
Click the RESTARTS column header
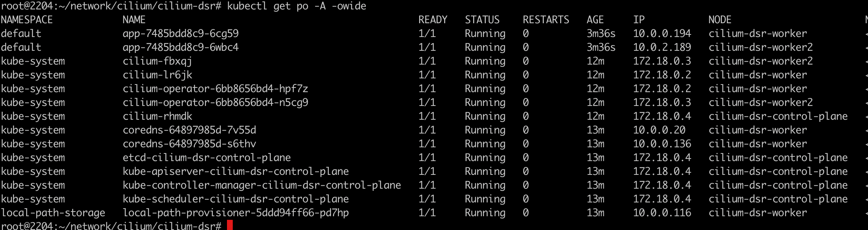546,20
